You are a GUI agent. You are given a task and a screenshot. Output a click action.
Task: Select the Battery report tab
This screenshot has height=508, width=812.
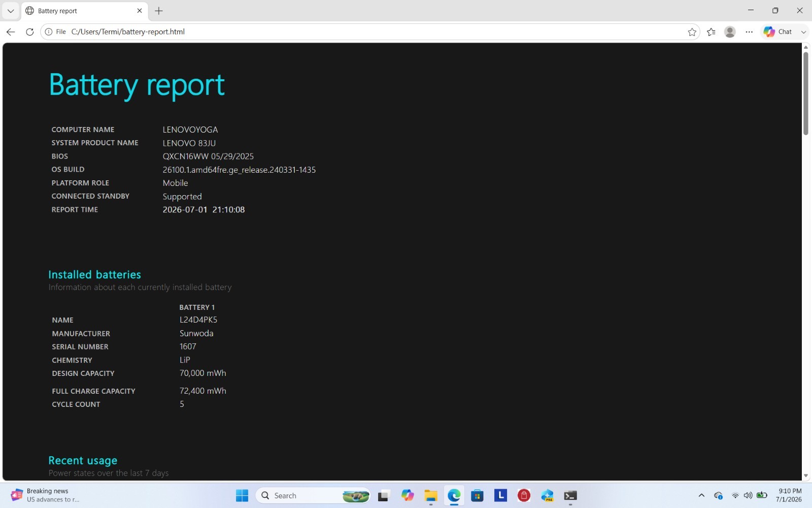click(x=84, y=11)
